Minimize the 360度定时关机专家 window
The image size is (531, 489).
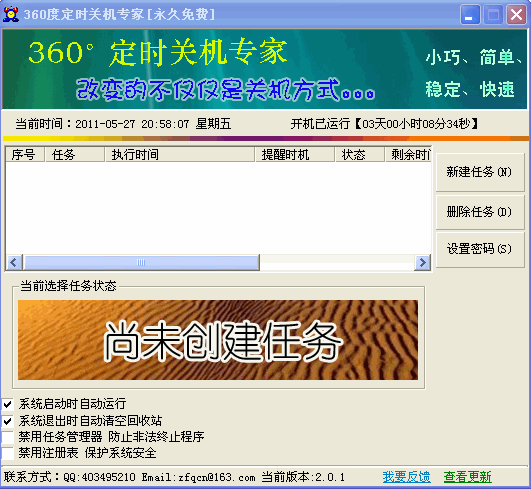click(470, 15)
